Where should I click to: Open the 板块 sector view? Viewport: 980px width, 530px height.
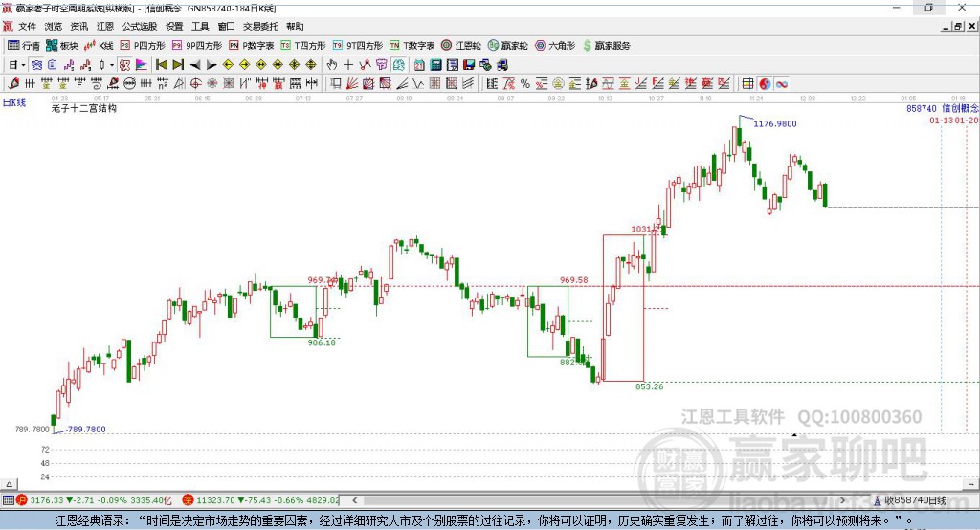tap(62, 46)
